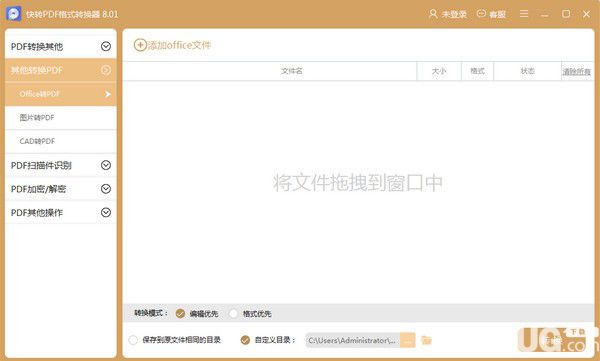Open the hamburger menu in title bar
Viewport: 600px width, 361px height.
(524, 14)
